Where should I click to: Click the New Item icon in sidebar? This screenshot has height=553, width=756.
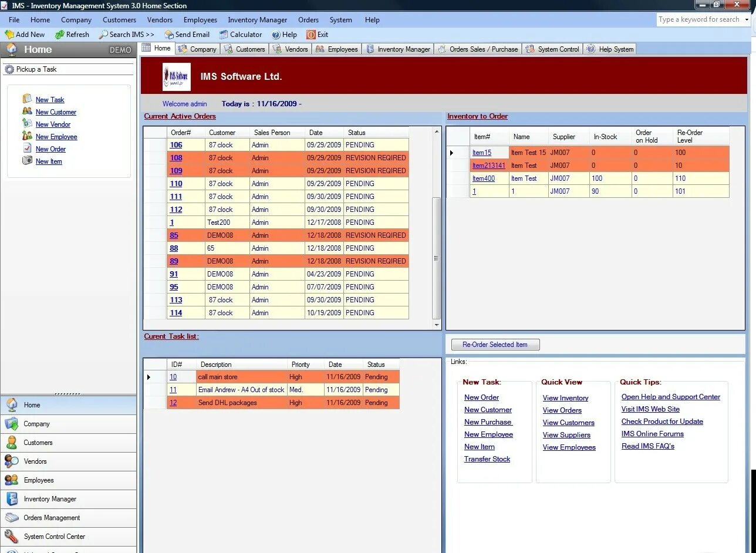pyautogui.click(x=27, y=160)
